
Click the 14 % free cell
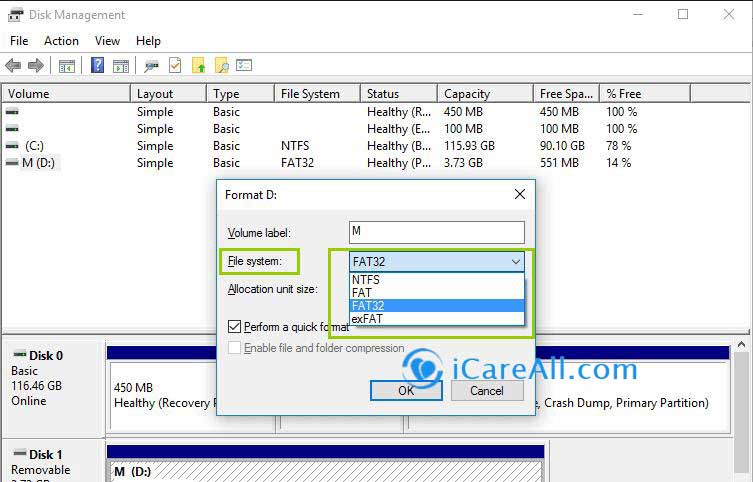tap(619, 163)
